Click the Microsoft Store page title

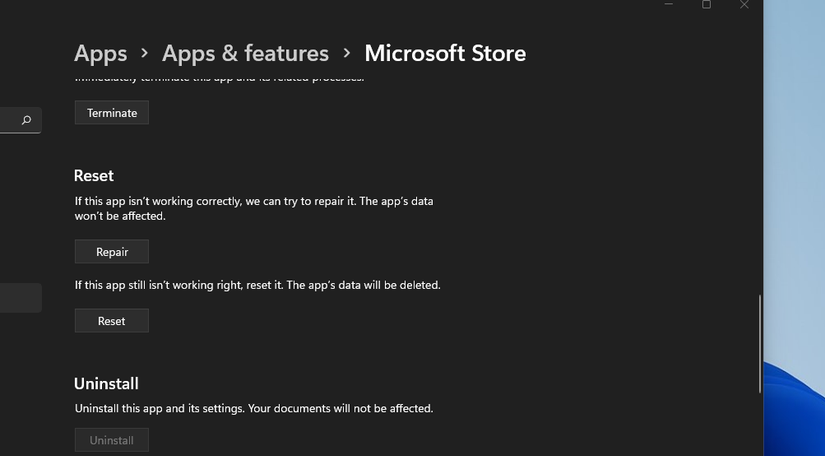pyautogui.click(x=445, y=53)
